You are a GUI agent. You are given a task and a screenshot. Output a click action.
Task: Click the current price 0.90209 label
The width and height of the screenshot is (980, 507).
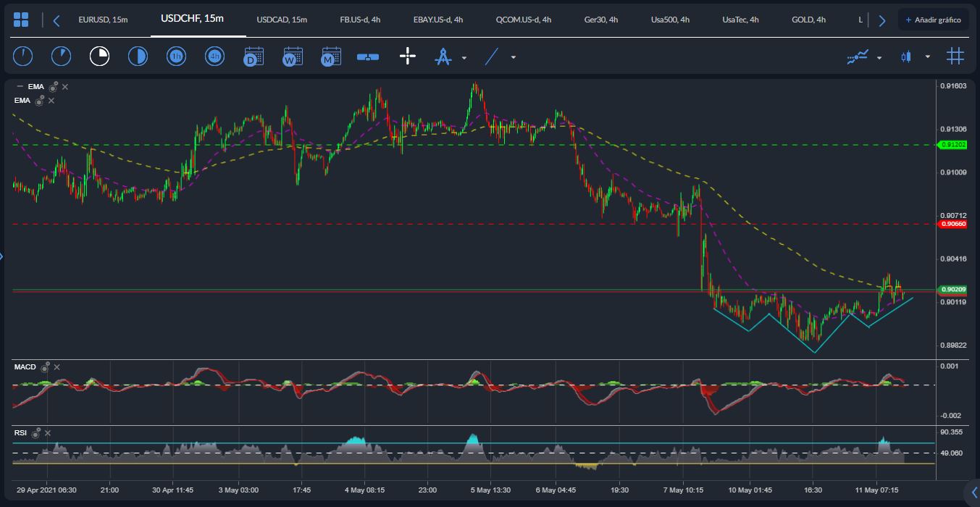(x=952, y=290)
